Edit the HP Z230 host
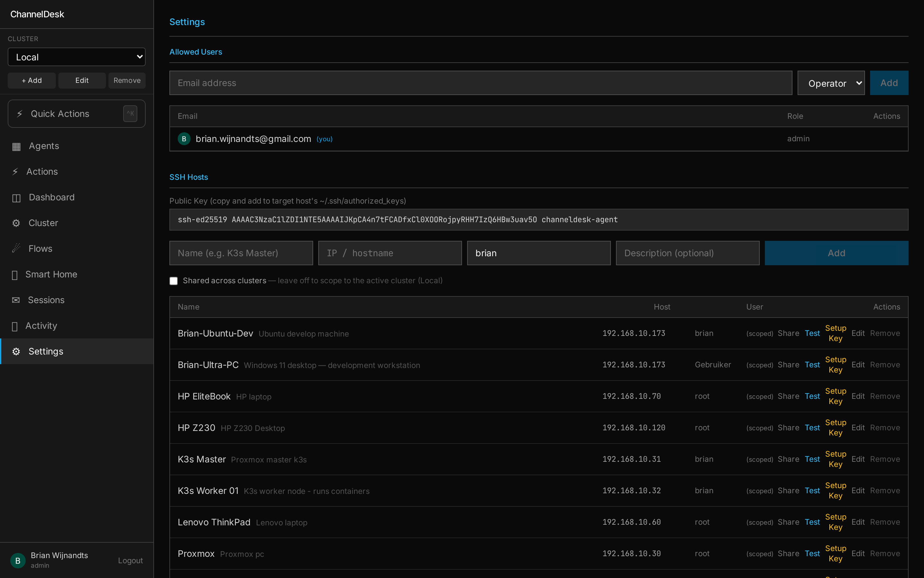 (858, 428)
